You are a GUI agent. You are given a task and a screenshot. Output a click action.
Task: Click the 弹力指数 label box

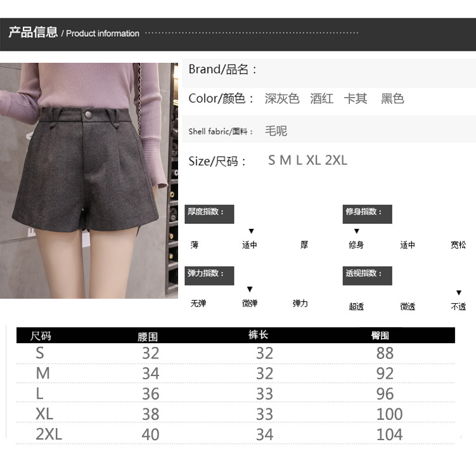tap(210, 275)
